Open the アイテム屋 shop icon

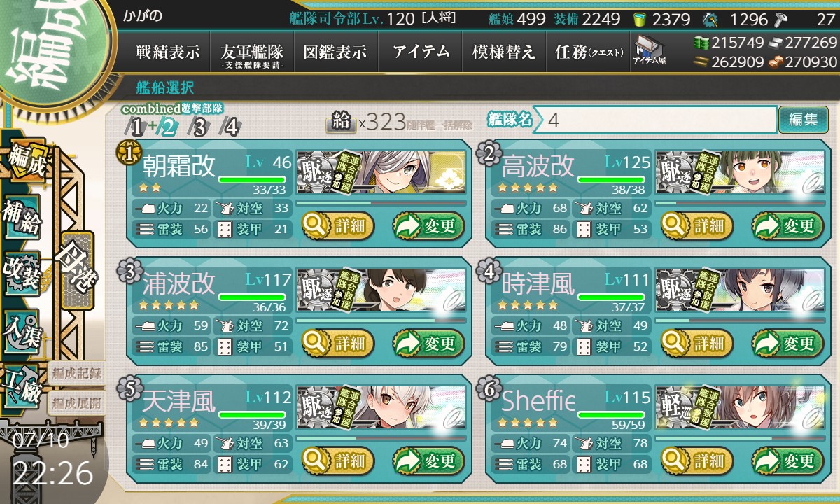[x=650, y=51]
